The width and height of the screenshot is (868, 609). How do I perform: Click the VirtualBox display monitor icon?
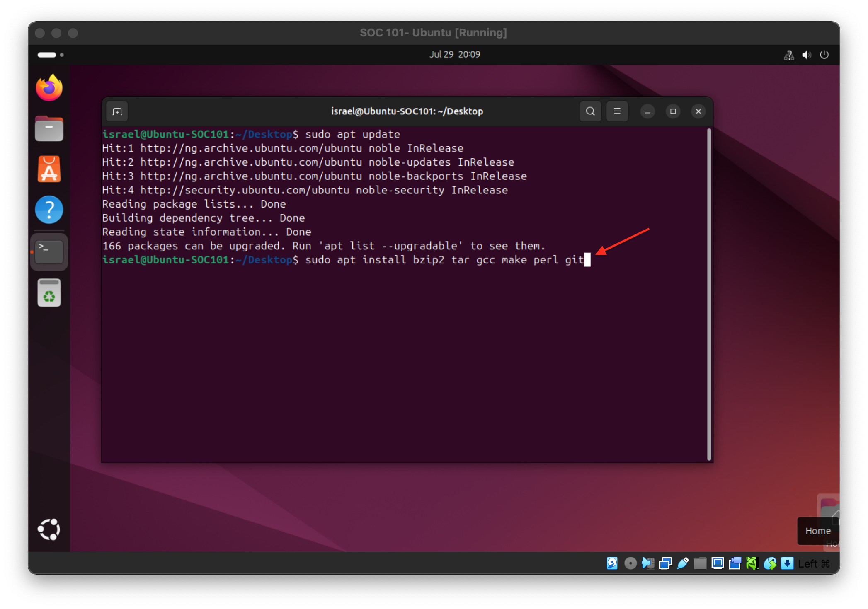click(x=718, y=563)
